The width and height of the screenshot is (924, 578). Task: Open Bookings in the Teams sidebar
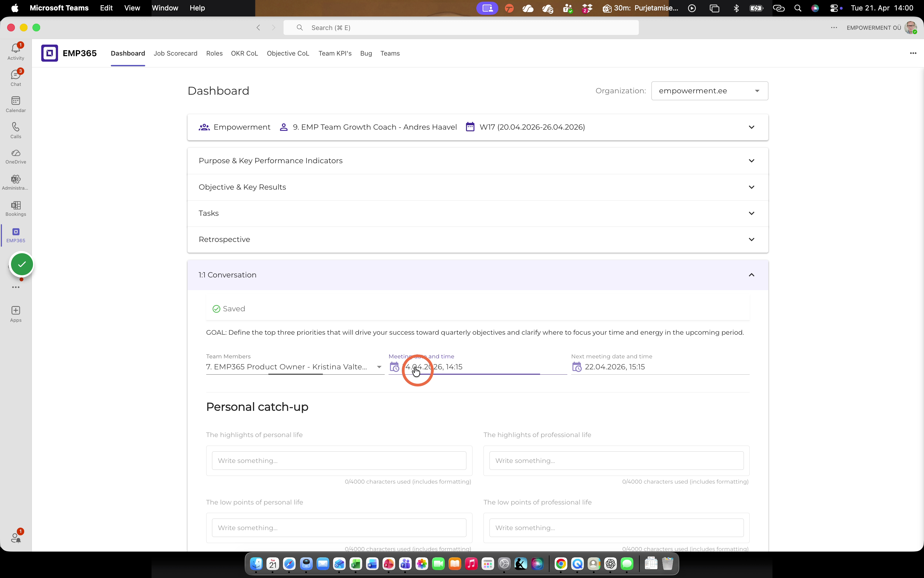click(16, 209)
